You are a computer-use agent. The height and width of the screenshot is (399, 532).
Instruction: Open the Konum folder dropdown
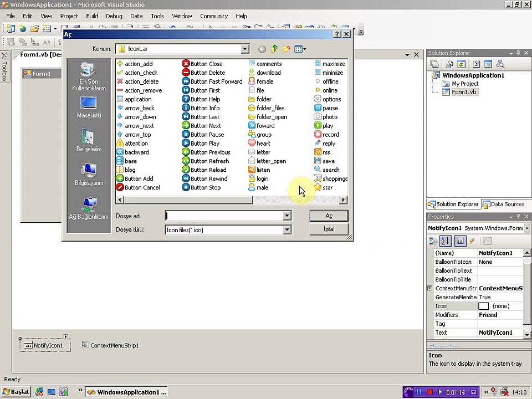(x=244, y=49)
